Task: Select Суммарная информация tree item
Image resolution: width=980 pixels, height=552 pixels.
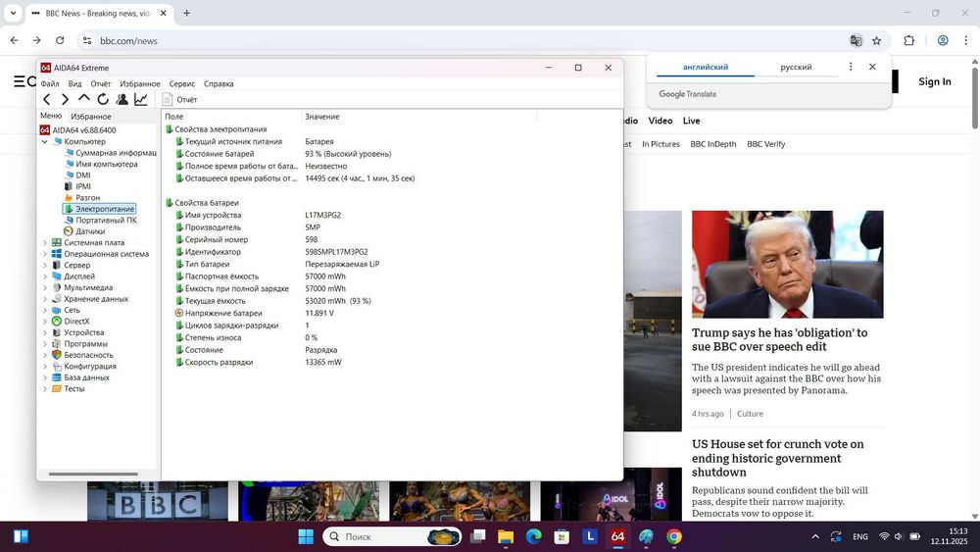Action: tap(110, 153)
